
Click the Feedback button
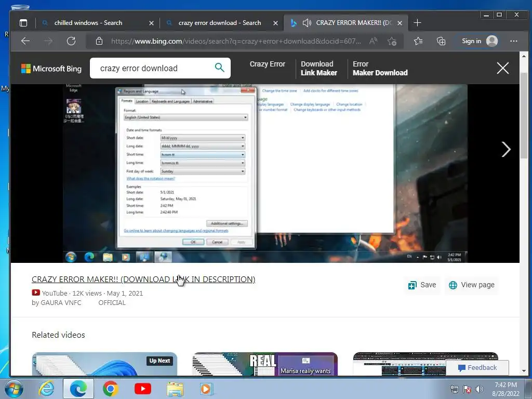pyautogui.click(x=477, y=368)
